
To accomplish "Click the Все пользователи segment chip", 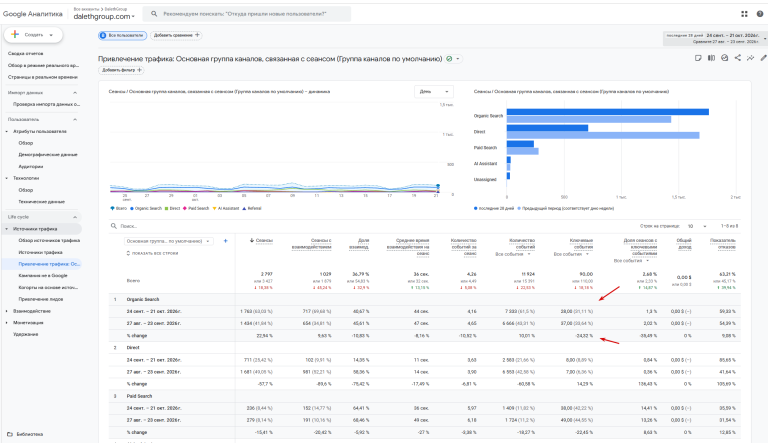I will click(x=122, y=35).
